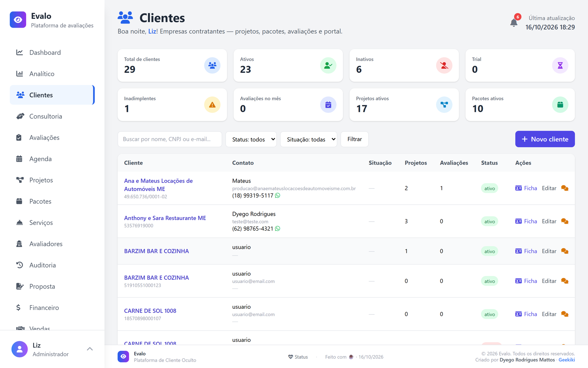
Task: Open the Situação: todas dropdown
Action: tap(309, 139)
